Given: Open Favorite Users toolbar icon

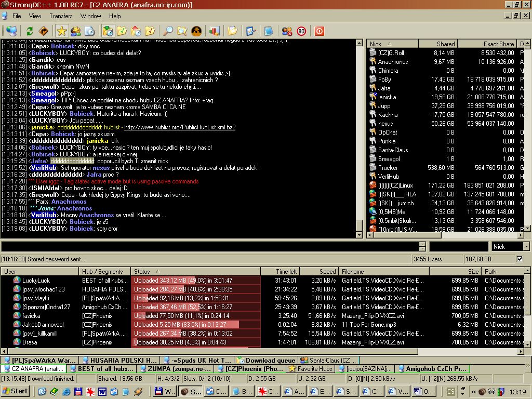Looking at the screenshot, I should coord(75,31).
